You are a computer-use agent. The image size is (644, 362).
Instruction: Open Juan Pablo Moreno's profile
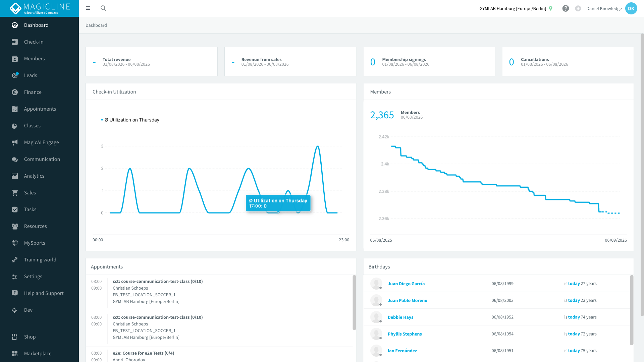coord(407,300)
